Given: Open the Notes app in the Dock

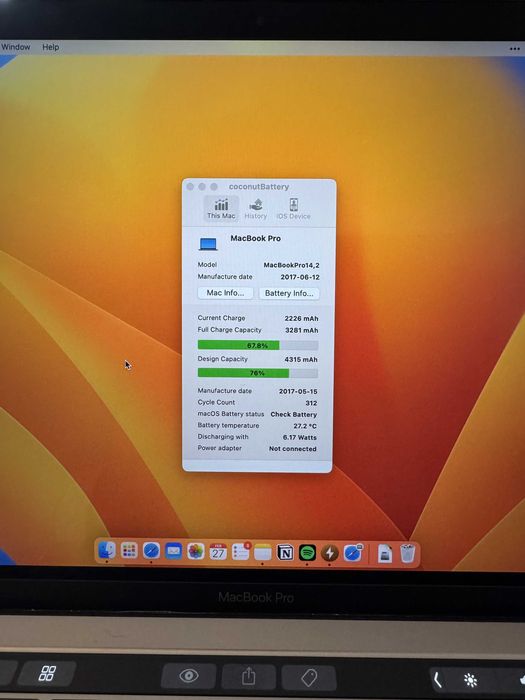Looking at the screenshot, I should point(262,553).
